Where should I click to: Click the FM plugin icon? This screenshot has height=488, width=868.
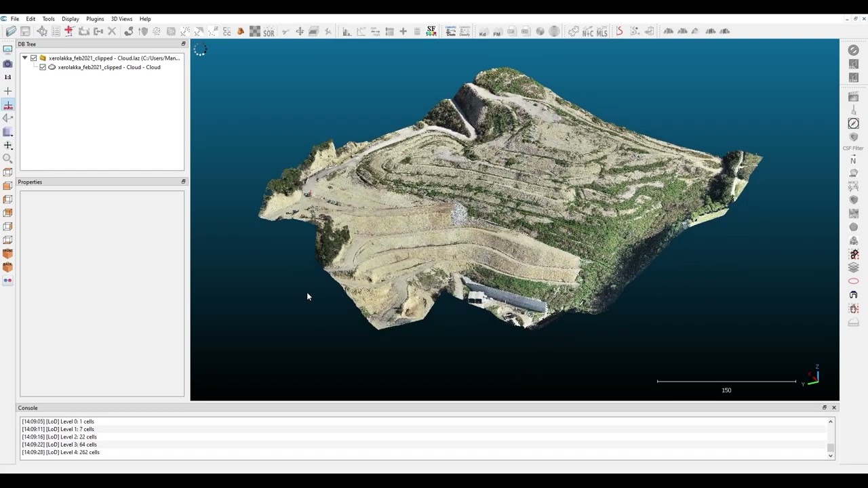[x=497, y=32]
